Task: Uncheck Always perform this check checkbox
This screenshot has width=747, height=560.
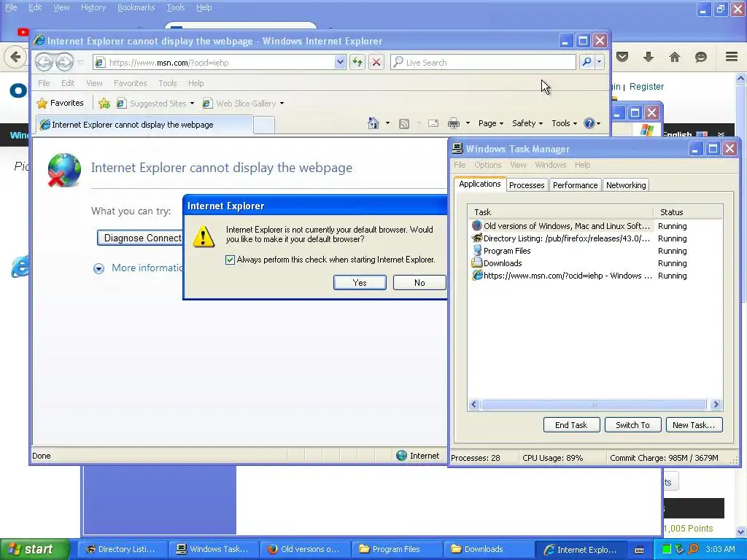Action: coord(230,260)
